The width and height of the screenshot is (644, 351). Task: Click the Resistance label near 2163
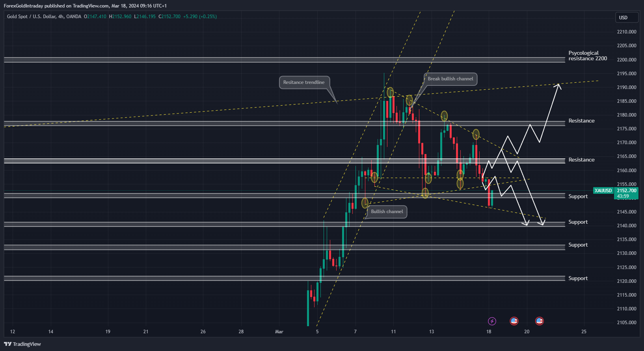(581, 160)
